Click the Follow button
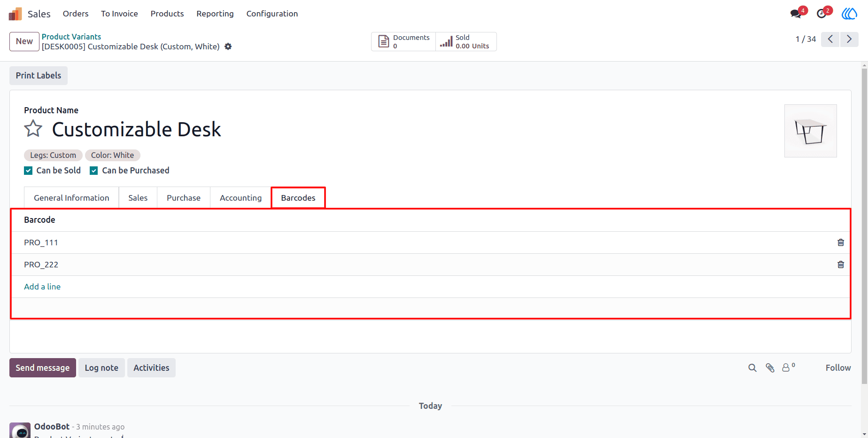Screen dimensions: 868x438 [838, 368]
